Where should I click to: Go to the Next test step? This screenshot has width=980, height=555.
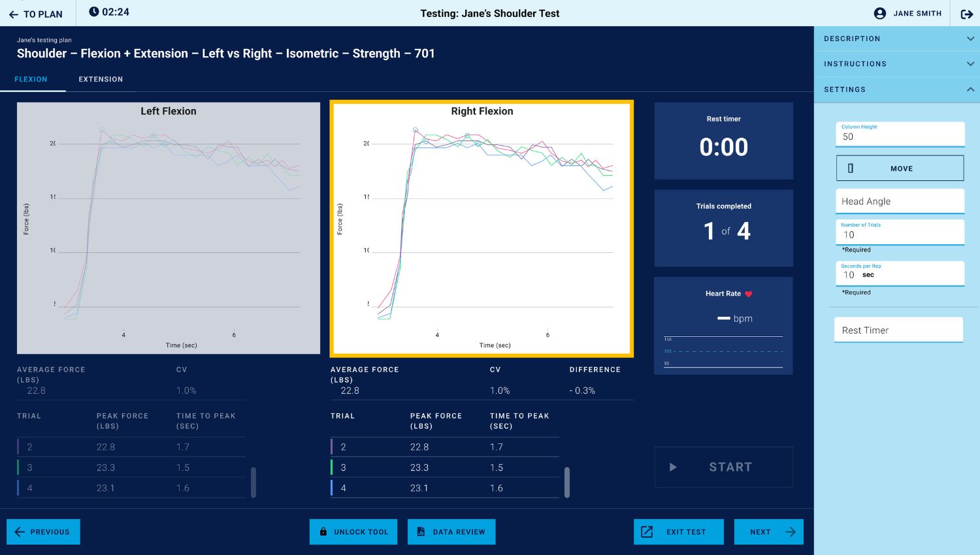click(x=768, y=531)
